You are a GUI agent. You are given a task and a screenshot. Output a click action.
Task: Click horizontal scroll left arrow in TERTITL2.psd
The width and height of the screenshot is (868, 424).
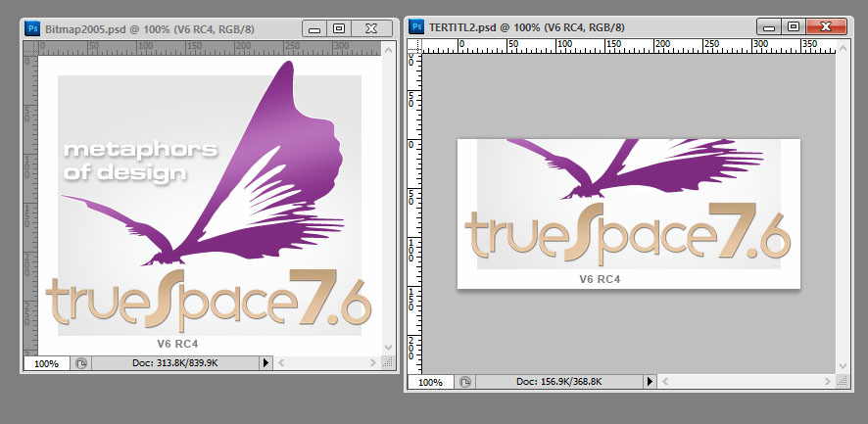tap(664, 381)
